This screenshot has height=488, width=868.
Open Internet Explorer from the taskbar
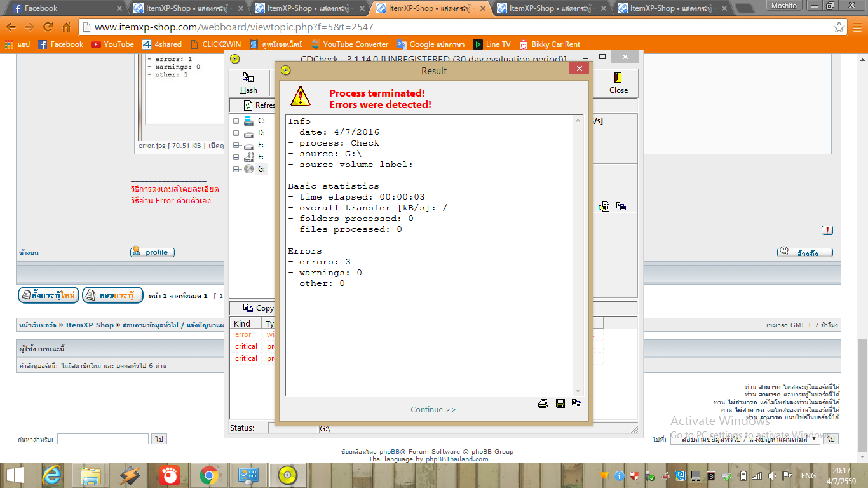pos(52,475)
